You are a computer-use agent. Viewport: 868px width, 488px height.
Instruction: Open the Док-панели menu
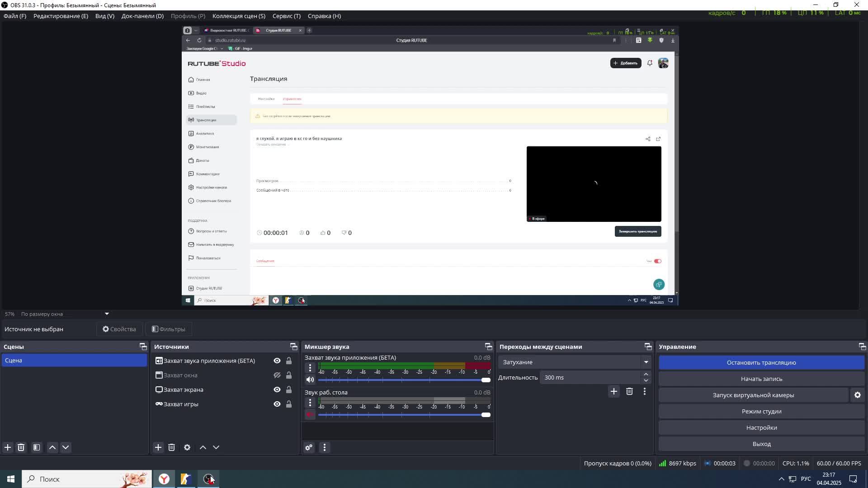coord(142,16)
